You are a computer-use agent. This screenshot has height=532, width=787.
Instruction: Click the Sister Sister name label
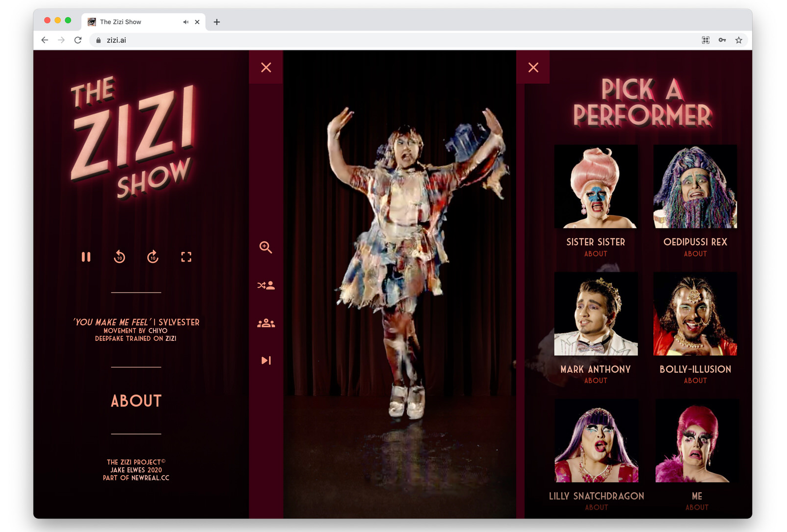596,242
